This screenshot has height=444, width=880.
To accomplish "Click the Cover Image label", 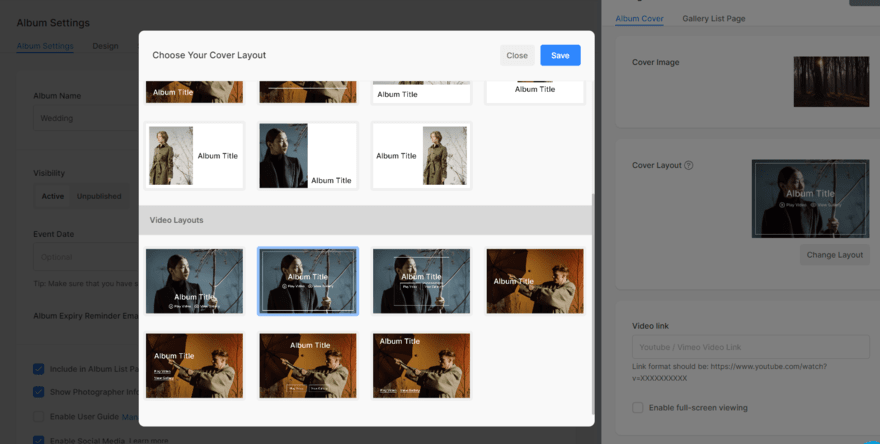I will coord(656,62).
